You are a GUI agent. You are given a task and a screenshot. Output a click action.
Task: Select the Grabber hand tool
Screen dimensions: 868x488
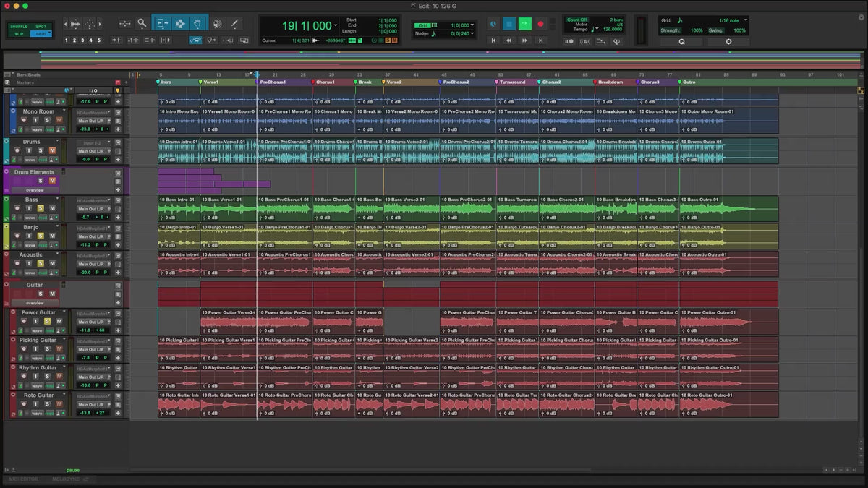[x=197, y=23]
